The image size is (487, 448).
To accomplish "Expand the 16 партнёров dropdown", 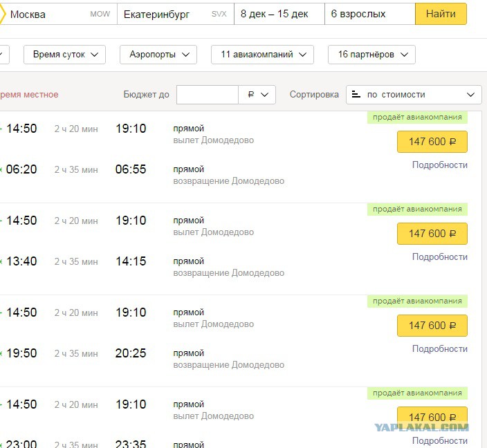I will (371, 55).
